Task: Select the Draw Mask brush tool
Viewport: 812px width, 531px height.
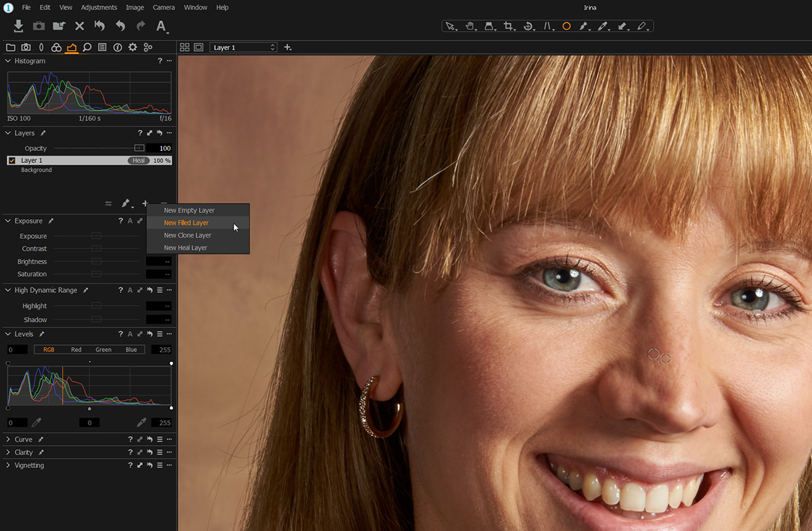Action: point(583,26)
